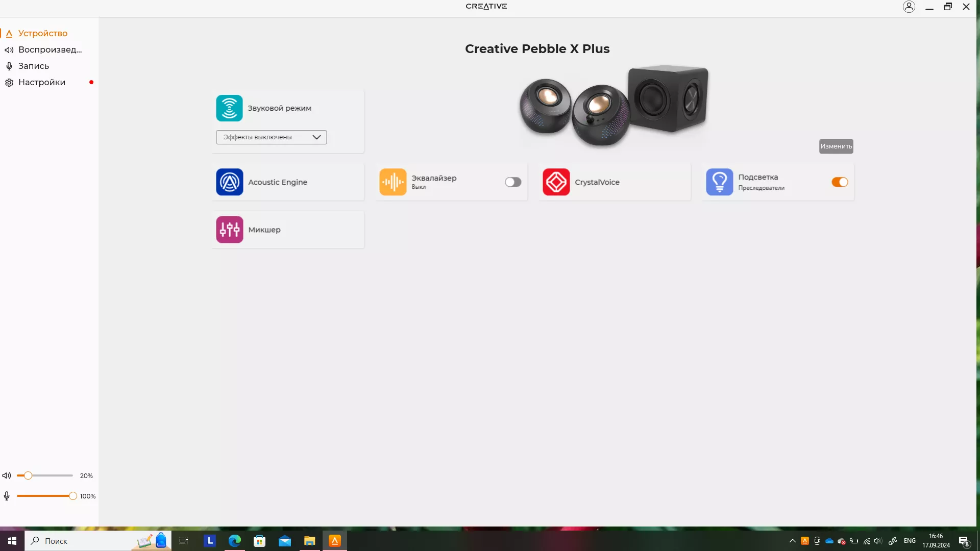
Task: Disable the Подсветка lighting toggle
Action: point(839,182)
